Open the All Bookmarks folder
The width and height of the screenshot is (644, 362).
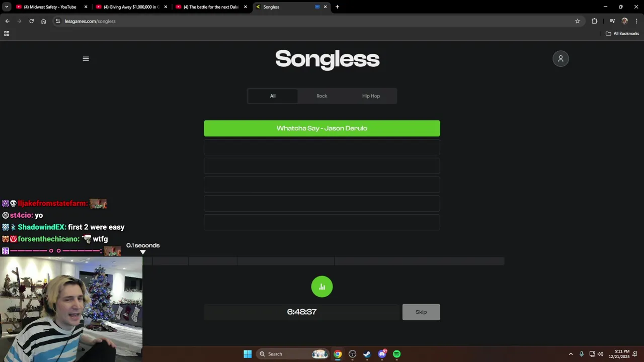coord(622,34)
